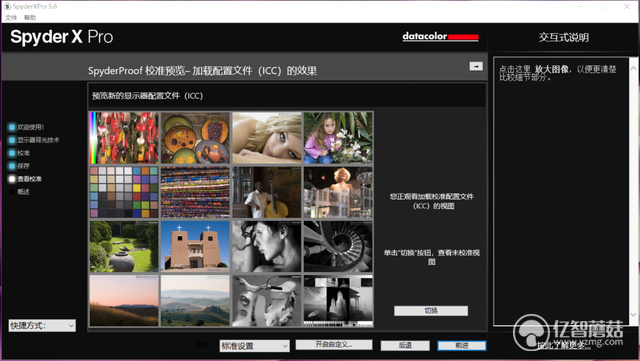Viewport: 640px width, 361px height.
Task: Enlarge the man with guitar thumbnail
Action: click(267, 192)
